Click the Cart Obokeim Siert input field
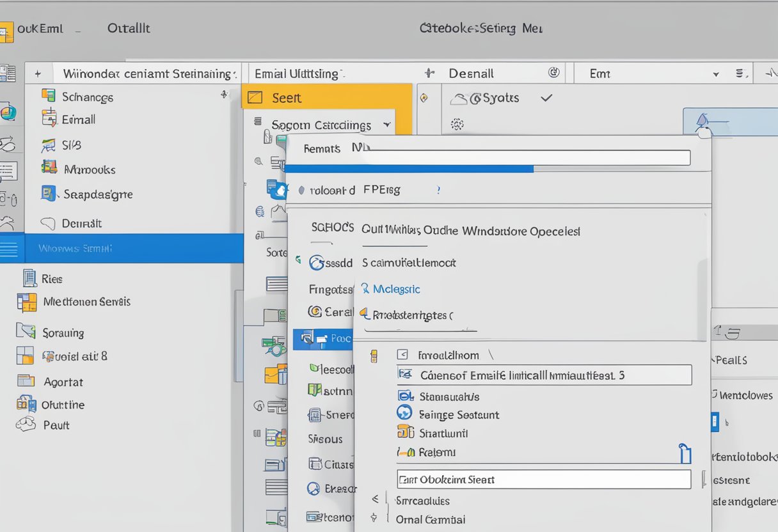 pos(544,479)
